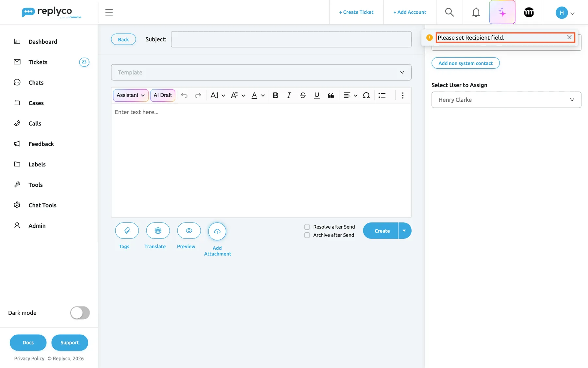Open the Template dropdown
Screen dimensions: 588x368
click(261, 72)
